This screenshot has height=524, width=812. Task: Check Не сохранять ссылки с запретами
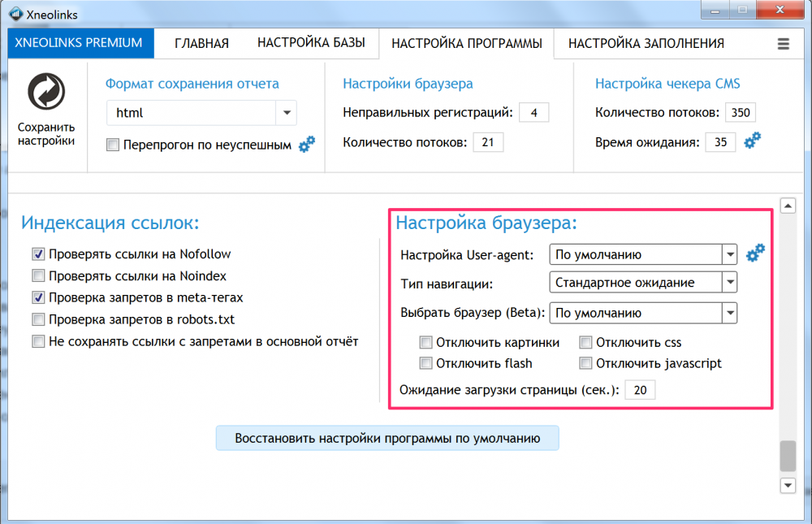point(38,341)
